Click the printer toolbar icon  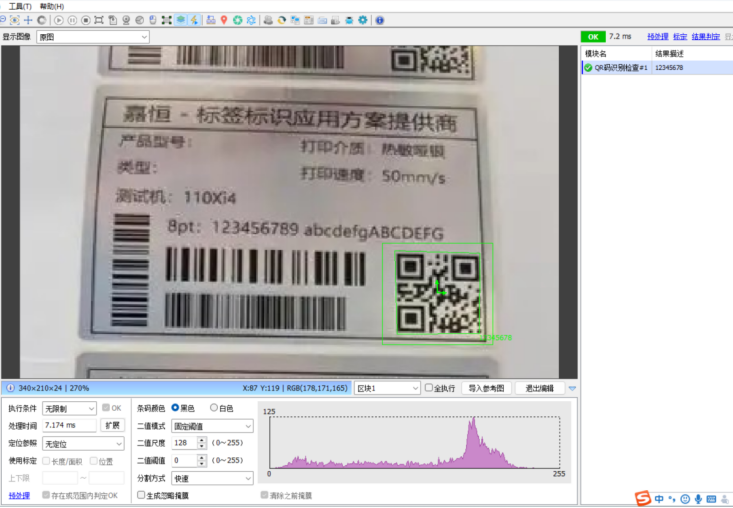335,20
